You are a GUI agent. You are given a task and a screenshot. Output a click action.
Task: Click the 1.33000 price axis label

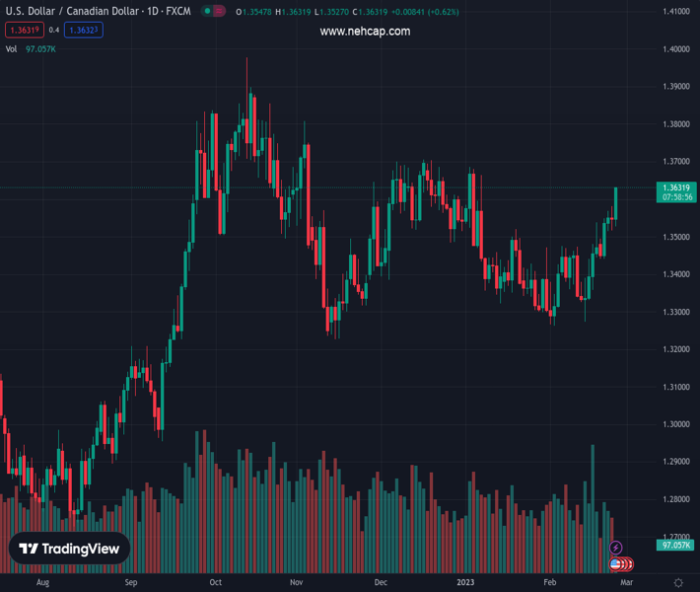click(x=676, y=312)
